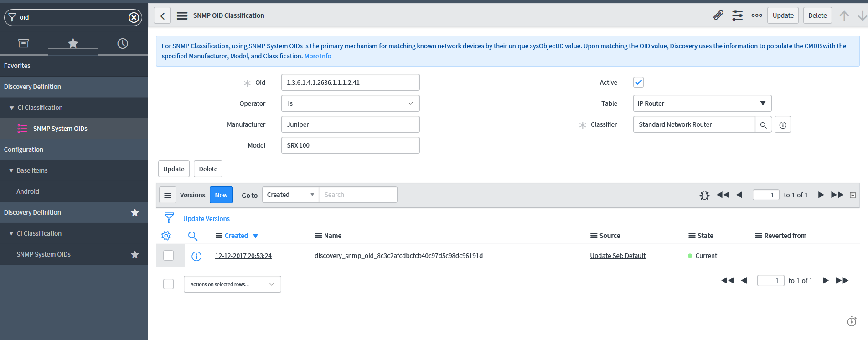868x340 pixels.
Task: Preview the Classifier record info icon
Action: 783,124
